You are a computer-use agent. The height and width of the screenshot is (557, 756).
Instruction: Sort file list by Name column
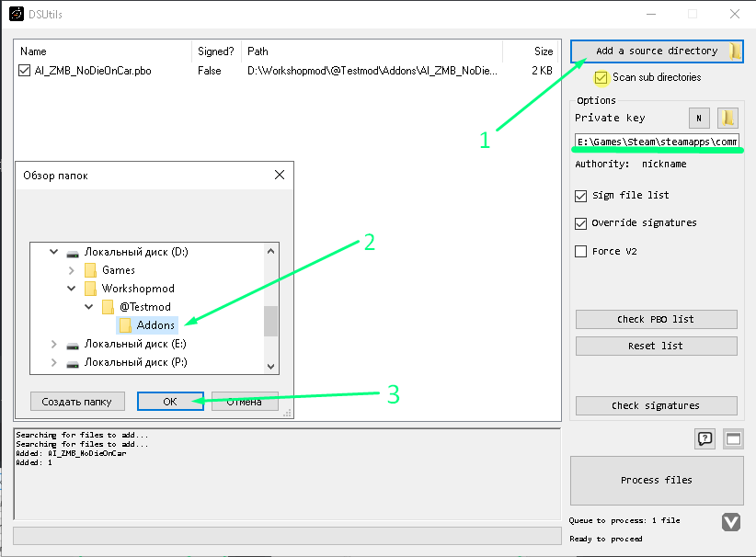pyautogui.click(x=103, y=51)
